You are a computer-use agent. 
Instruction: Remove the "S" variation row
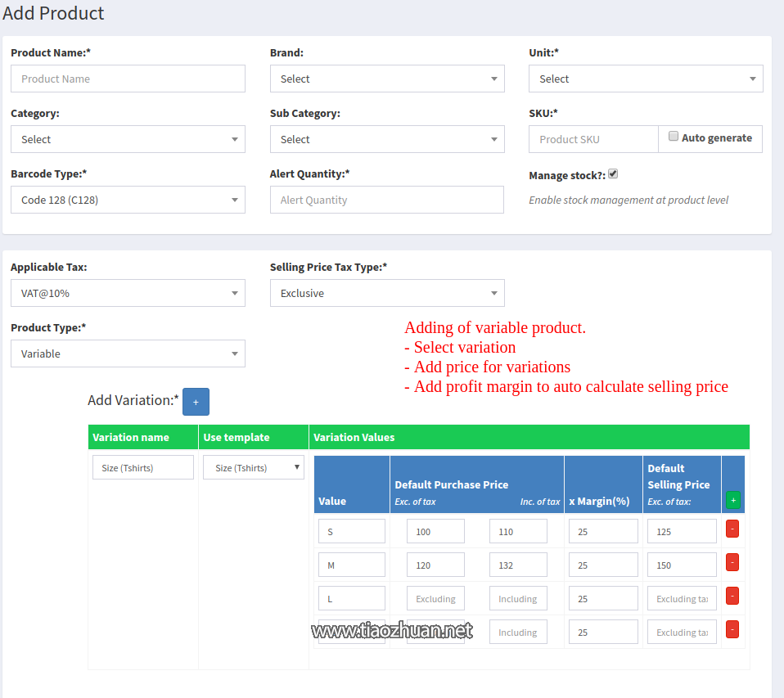click(732, 529)
